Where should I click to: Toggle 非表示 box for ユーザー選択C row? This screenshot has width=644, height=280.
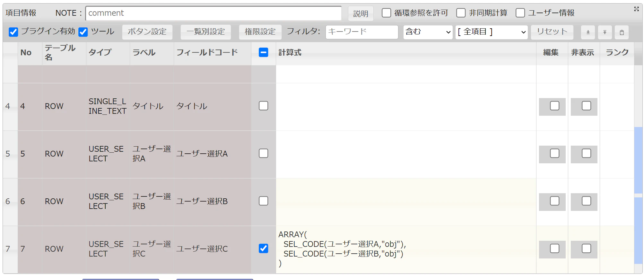point(586,248)
